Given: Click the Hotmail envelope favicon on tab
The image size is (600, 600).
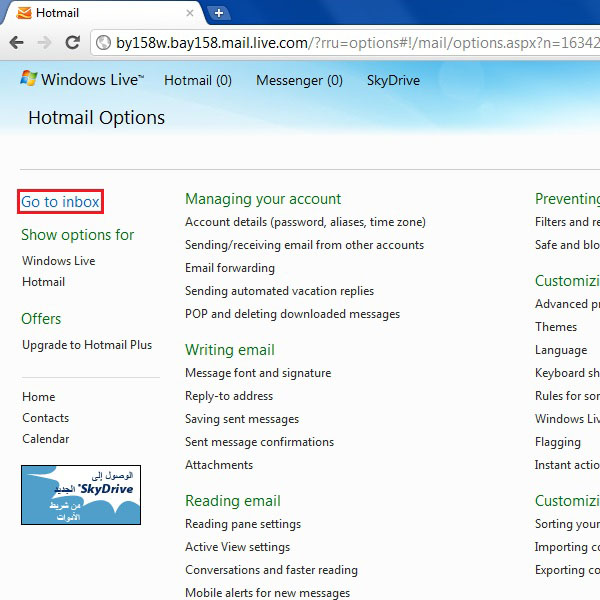Looking at the screenshot, I should (24, 13).
